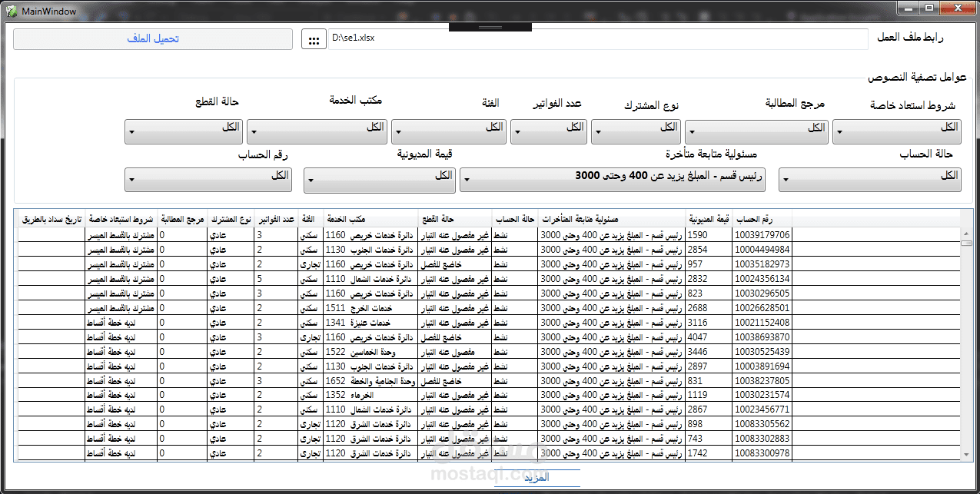The width and height of the screenshot is (980, 494).
Task: Select the وحدة الخماسين 1522 service office cell
Action: (x=371, y=351)
